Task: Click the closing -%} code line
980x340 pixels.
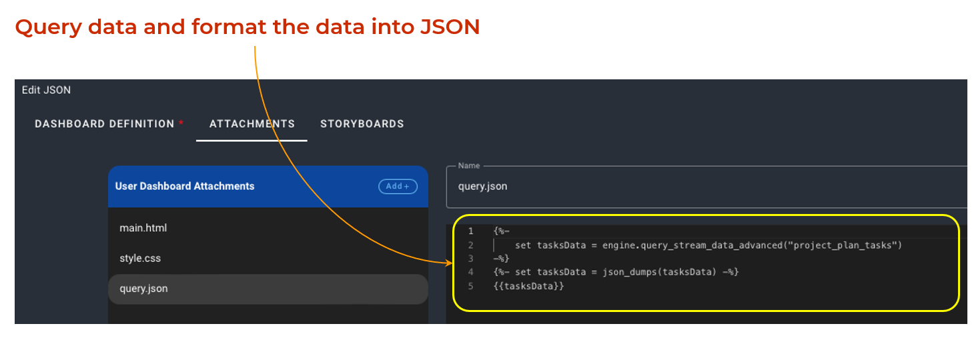Action: pyautogui.click(x=502, y=259)
